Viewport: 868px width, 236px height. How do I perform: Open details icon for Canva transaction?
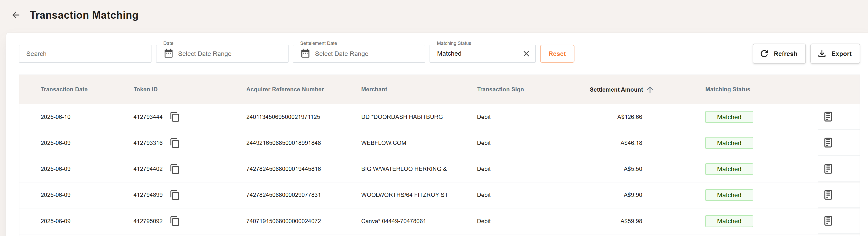click(x=828, y=221)
